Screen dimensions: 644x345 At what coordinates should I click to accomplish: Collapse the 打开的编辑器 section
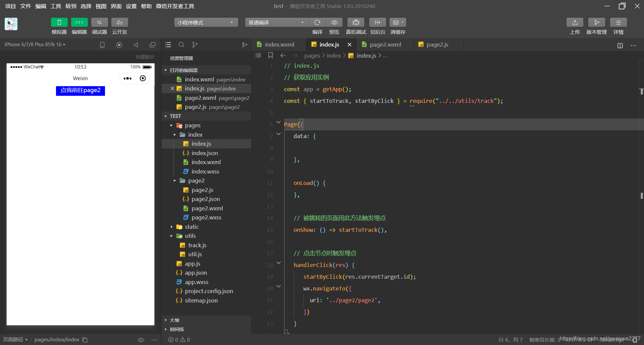click(x=206, y=70)
